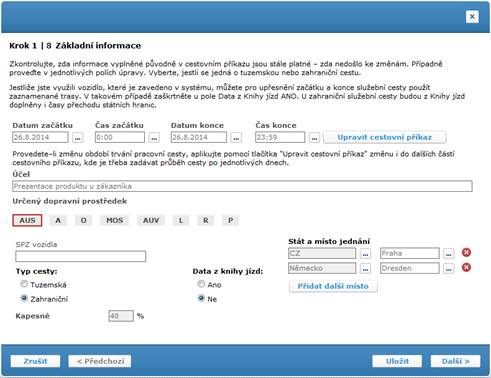The height and width of the screenshot is (378, 491).
Task: Open country lookup next to Německo
Action: [365, 268]
